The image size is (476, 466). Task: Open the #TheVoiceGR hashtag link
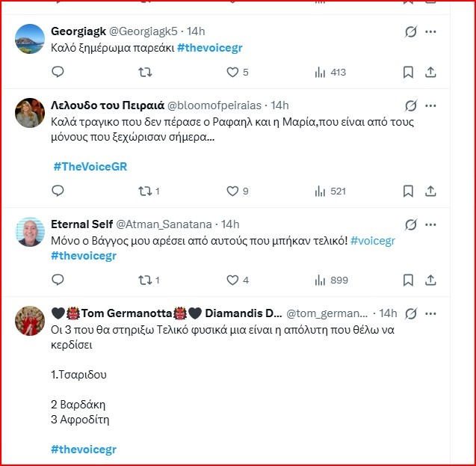tap(90, 166)
